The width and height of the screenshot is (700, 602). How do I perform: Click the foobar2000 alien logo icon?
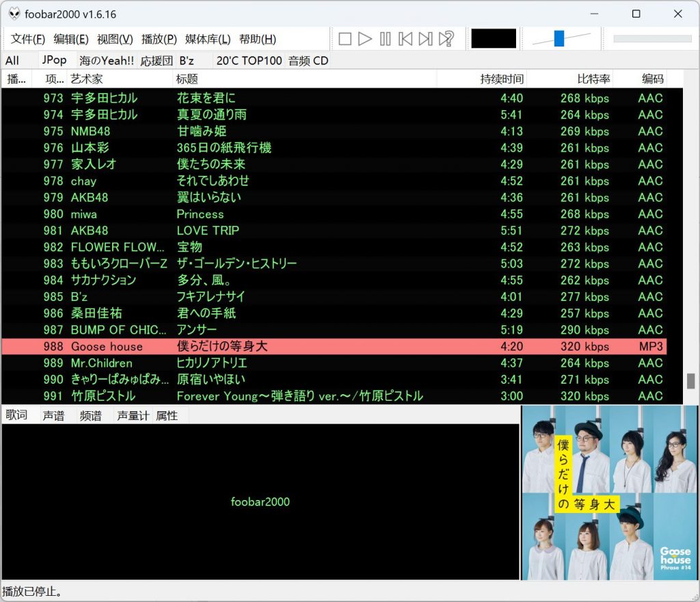(14, 14)
